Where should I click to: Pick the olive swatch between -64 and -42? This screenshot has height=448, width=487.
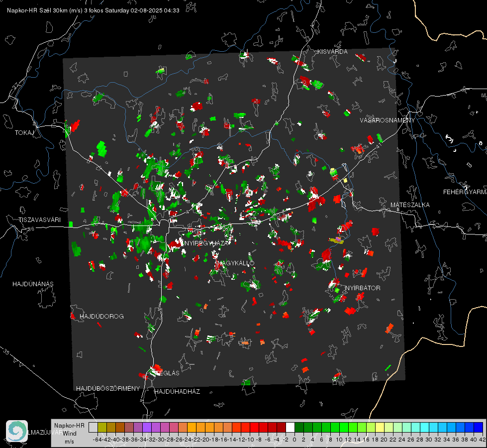(x=102, y=427)
